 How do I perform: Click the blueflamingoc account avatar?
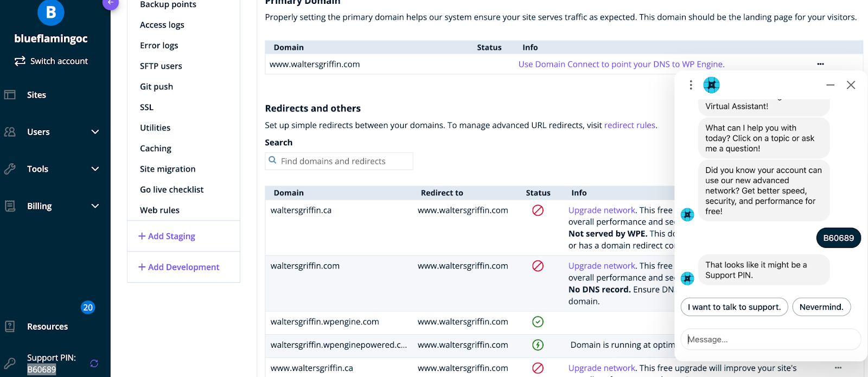[x=51, y=12]
